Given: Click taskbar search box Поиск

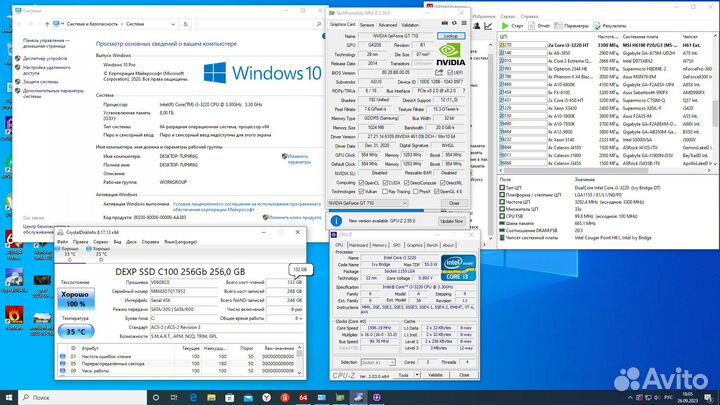Looking at the screenshot, I should (83, 397).
